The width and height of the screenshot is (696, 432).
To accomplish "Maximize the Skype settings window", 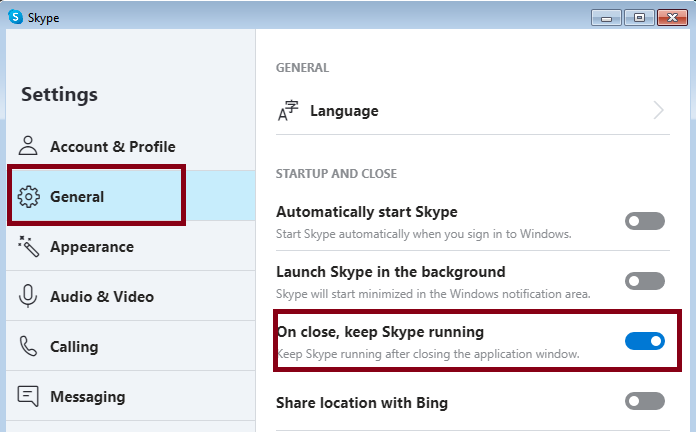I will coord(640,16).
